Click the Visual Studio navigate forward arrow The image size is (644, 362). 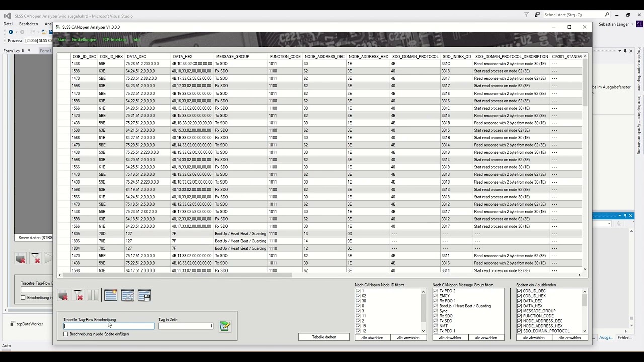(x=22, y=32)
